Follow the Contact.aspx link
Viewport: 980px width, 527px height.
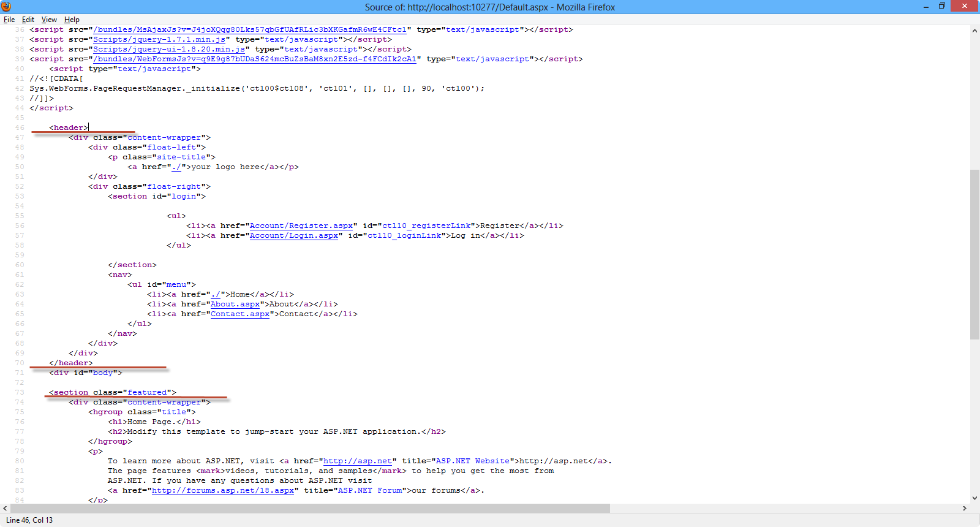click(x=240, y=314)
